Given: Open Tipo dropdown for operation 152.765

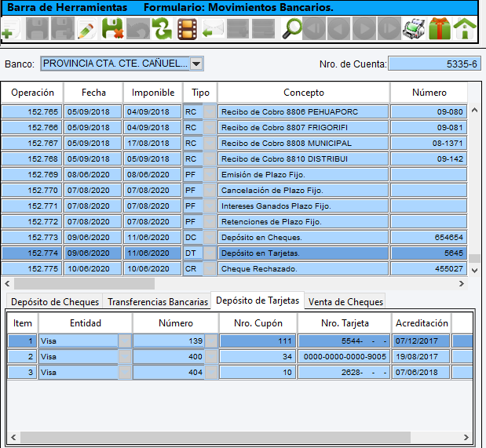Looking at the screenshot, I should [210, 112].
